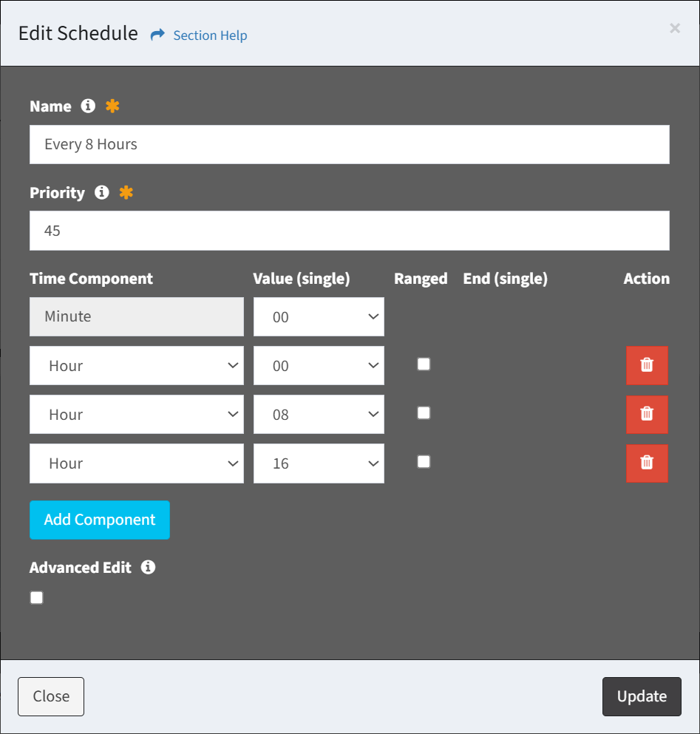Click the Name field info icon

tap(88, 106)
